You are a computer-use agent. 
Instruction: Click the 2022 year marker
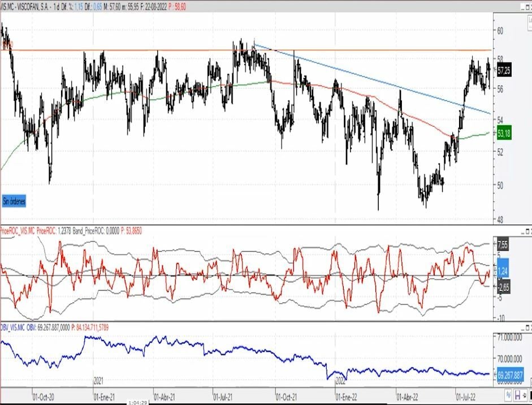click(x=340, y=381)
